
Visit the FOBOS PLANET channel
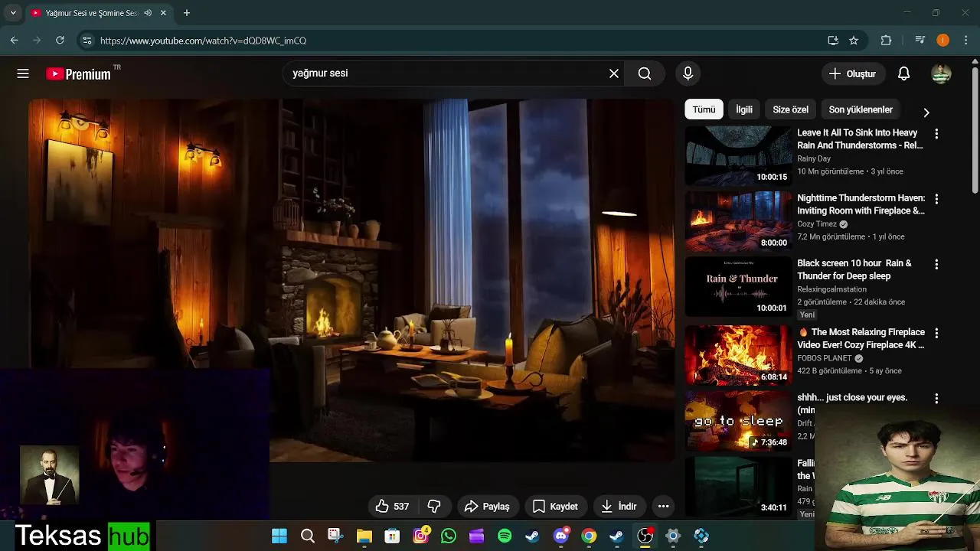(825, 358)
